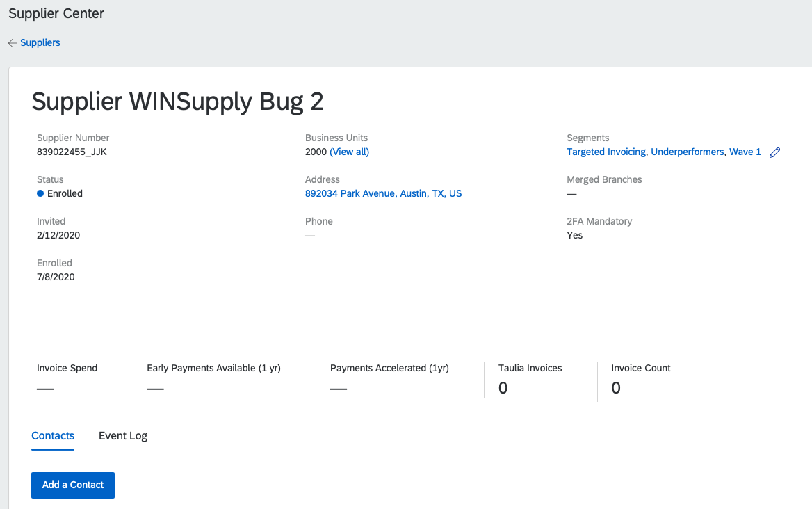Click the Supplier WINSupply Bug 2 heading

[x=178, y=102]
